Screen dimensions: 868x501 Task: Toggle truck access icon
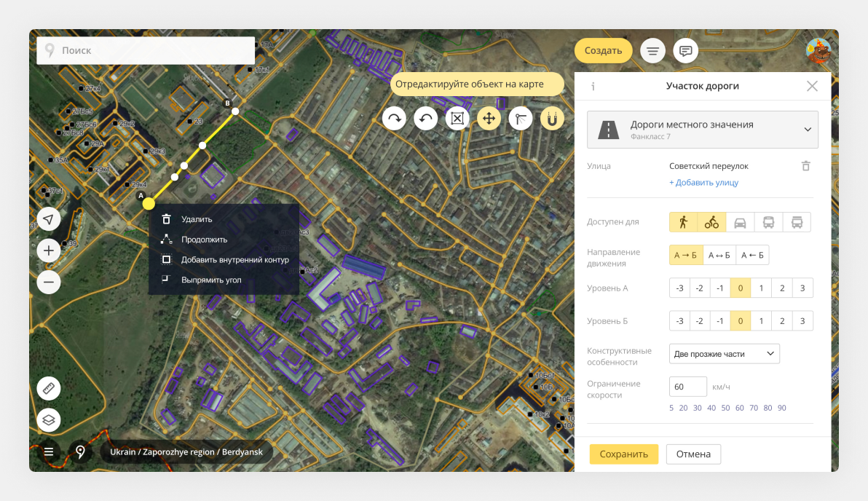point(797,222)
